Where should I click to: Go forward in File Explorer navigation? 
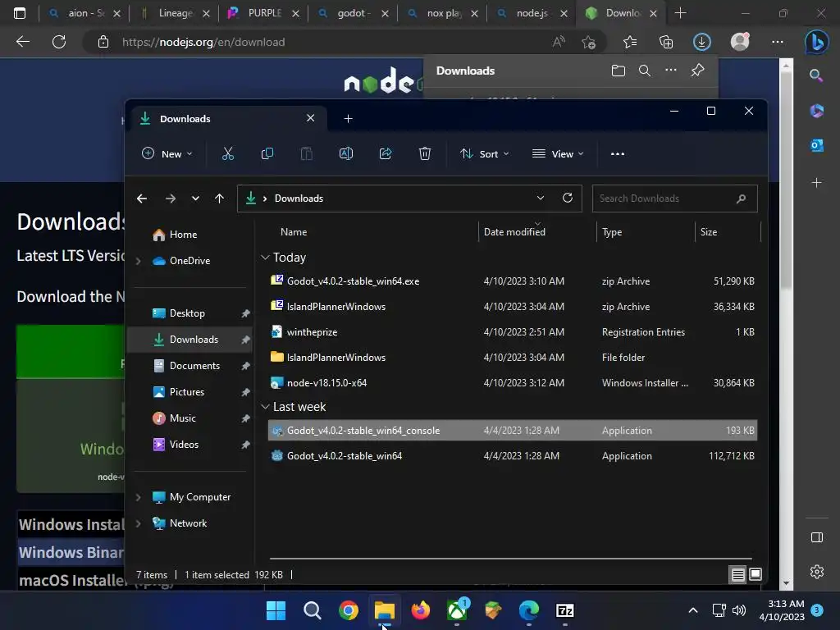tap(171, 199)
